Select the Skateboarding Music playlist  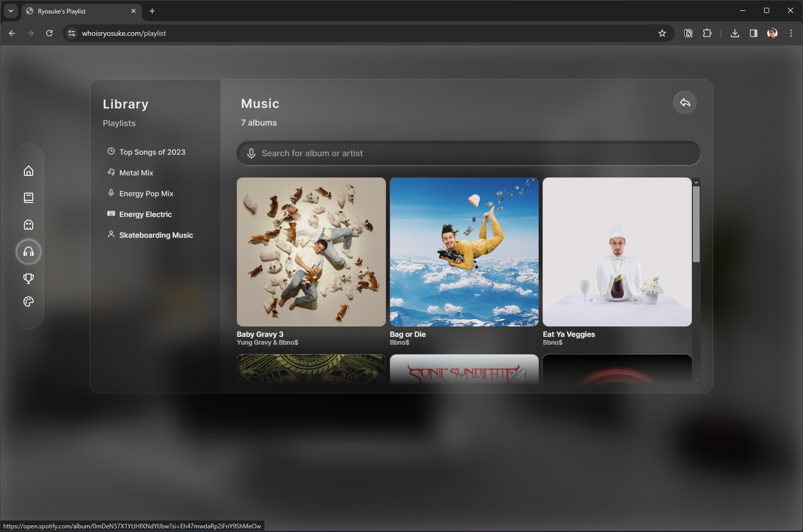[x=156, y=235]
